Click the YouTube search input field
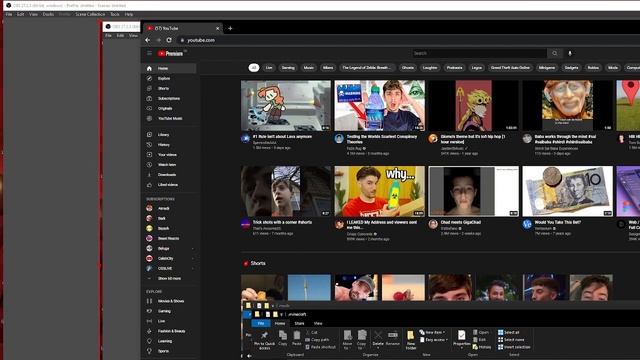 479,53
